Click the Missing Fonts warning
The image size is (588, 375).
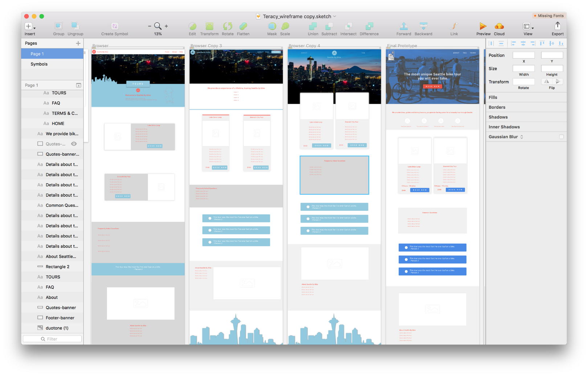point(548,16)
